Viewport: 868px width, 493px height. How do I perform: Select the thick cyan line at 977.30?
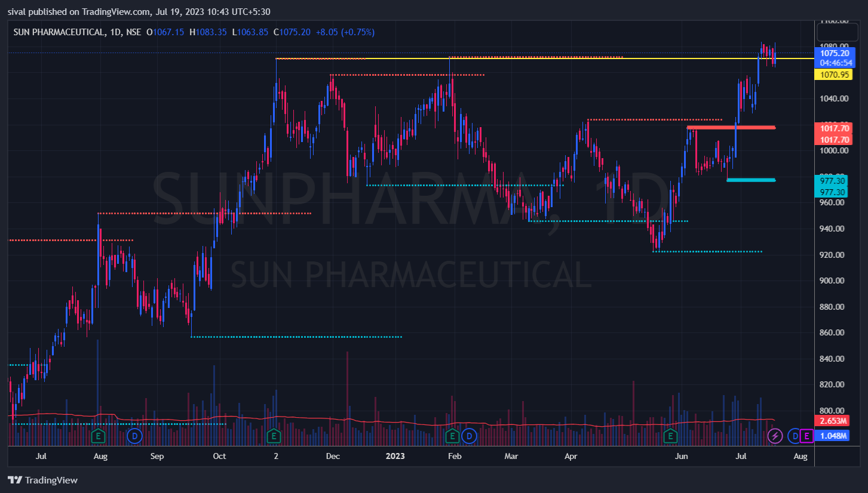coord(751,180)
